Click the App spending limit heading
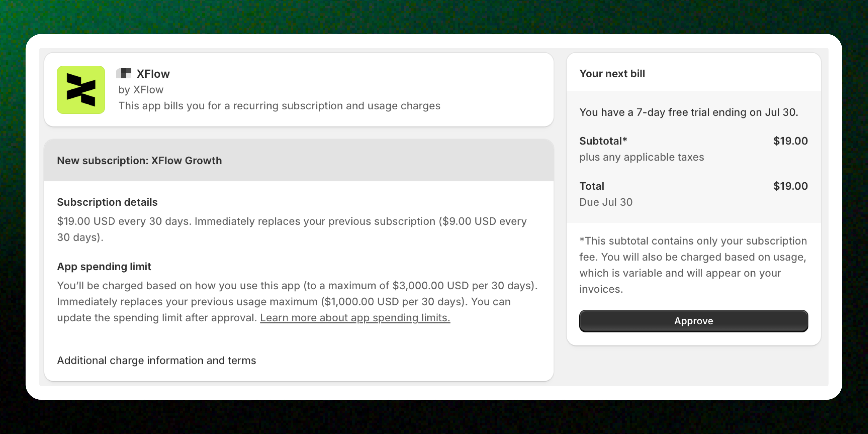 click(x=104, y=266)
